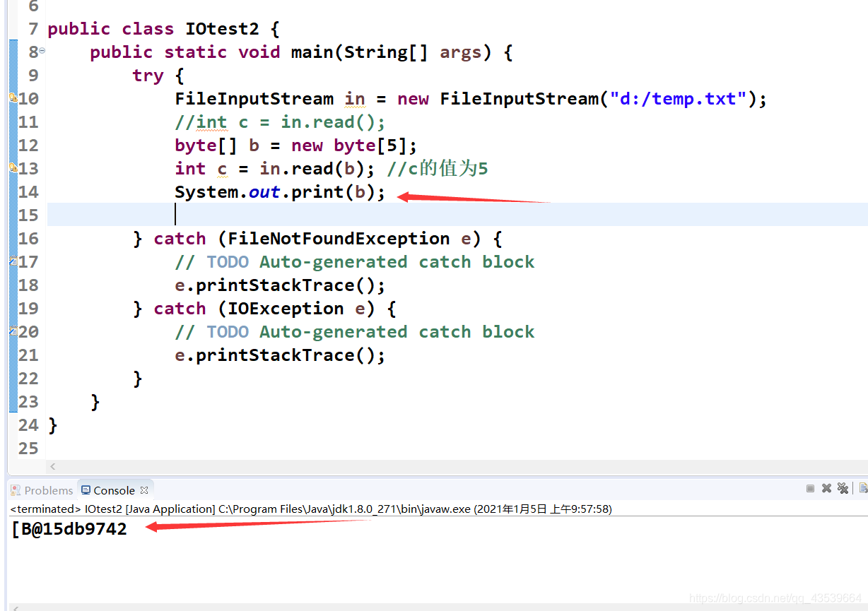Click the TODO comment on line 20

coord(355,332)
